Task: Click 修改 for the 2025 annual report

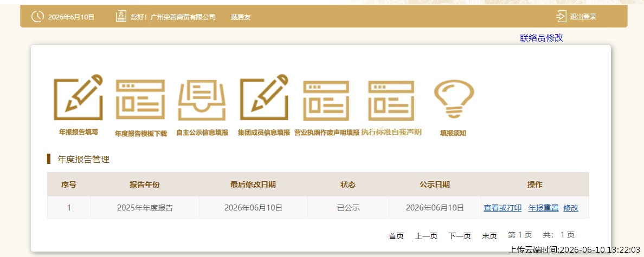Action: [571, 208]
